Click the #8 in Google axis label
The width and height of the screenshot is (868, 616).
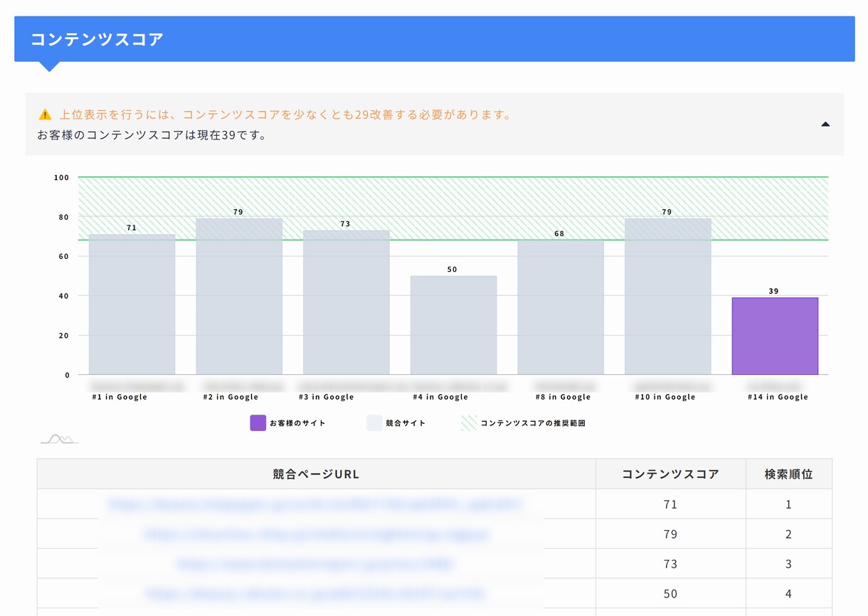coord(563,397)
